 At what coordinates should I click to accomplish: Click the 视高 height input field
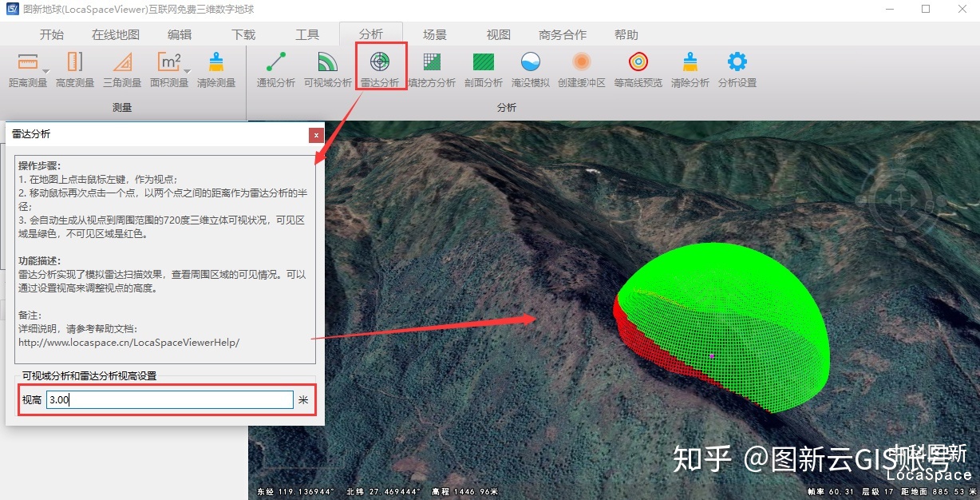[x=169, y=400]
